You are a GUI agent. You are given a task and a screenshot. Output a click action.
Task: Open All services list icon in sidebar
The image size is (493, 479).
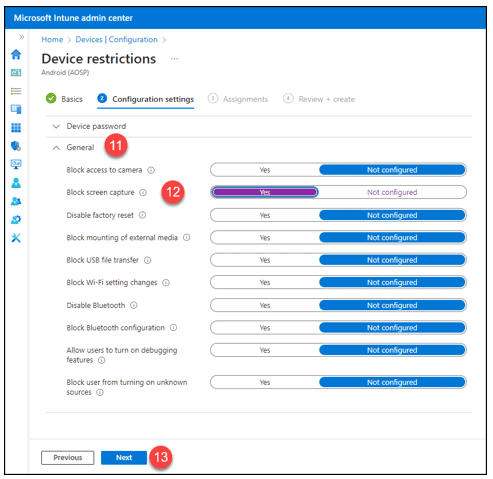[x=16, y=91]
